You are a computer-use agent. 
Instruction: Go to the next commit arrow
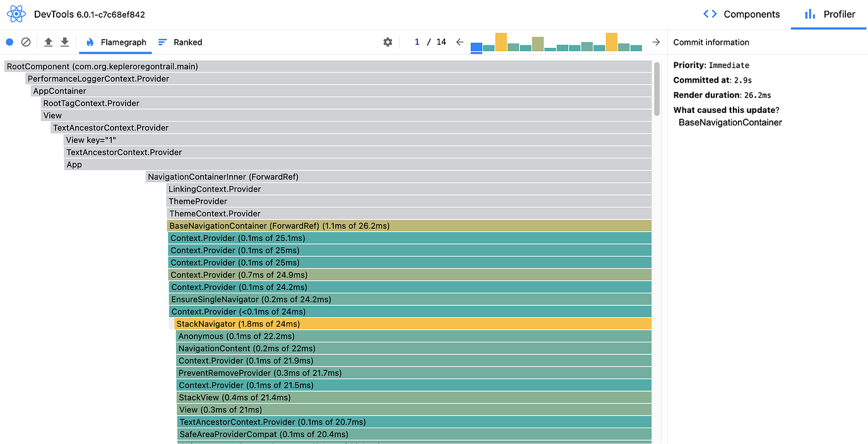coord(656,42)
